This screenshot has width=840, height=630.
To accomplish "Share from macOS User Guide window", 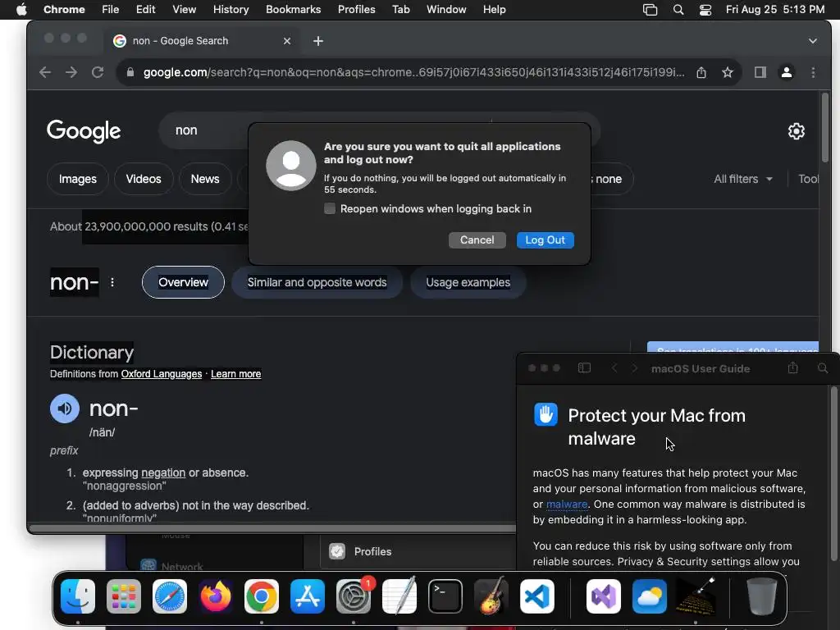I will point(793,368).
